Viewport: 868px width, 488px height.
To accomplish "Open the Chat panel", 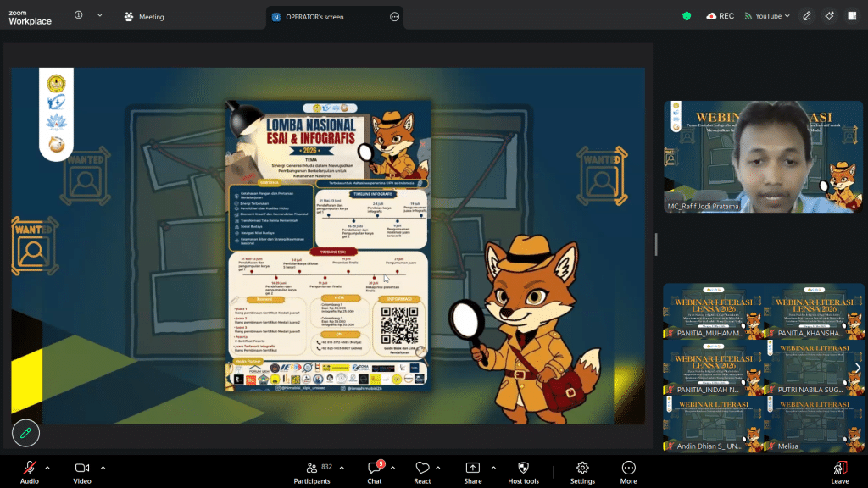I will (x=375, y=472).
